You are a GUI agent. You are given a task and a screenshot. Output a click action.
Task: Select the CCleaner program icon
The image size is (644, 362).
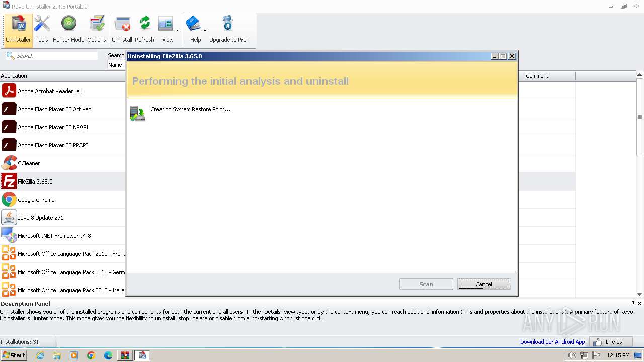[9, 163]
